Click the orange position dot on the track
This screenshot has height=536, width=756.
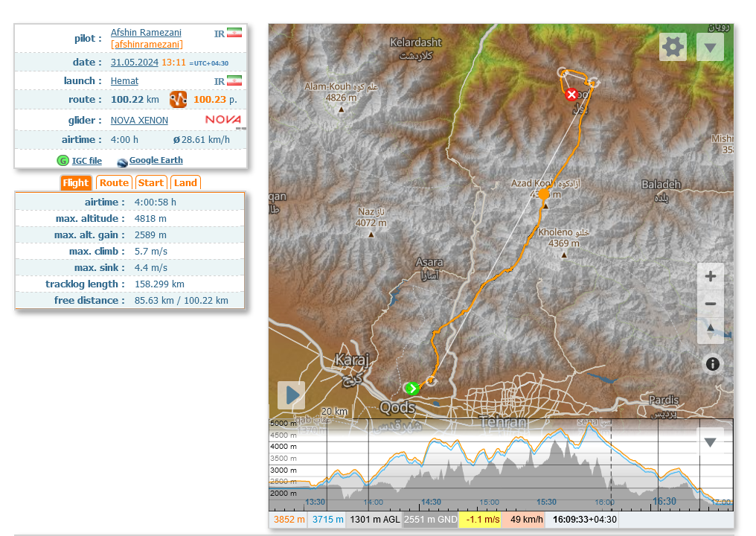click(x=544, y=194)
